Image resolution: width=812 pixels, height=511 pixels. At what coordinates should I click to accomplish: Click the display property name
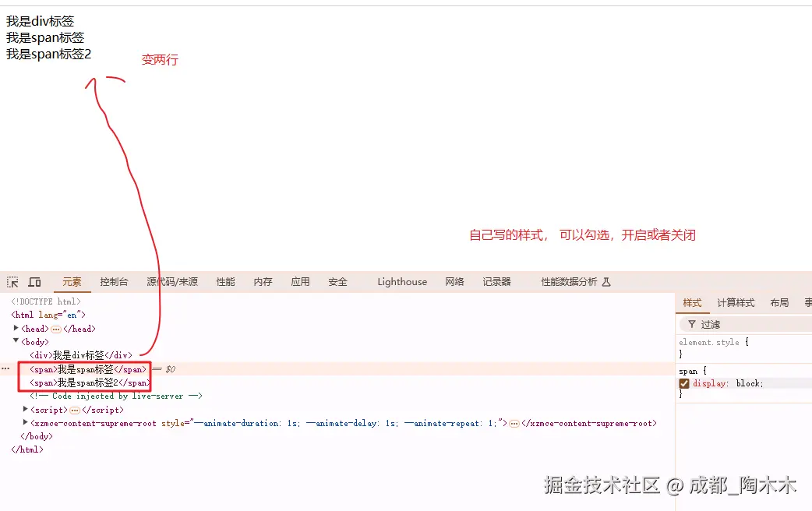(x=709, y=383)
